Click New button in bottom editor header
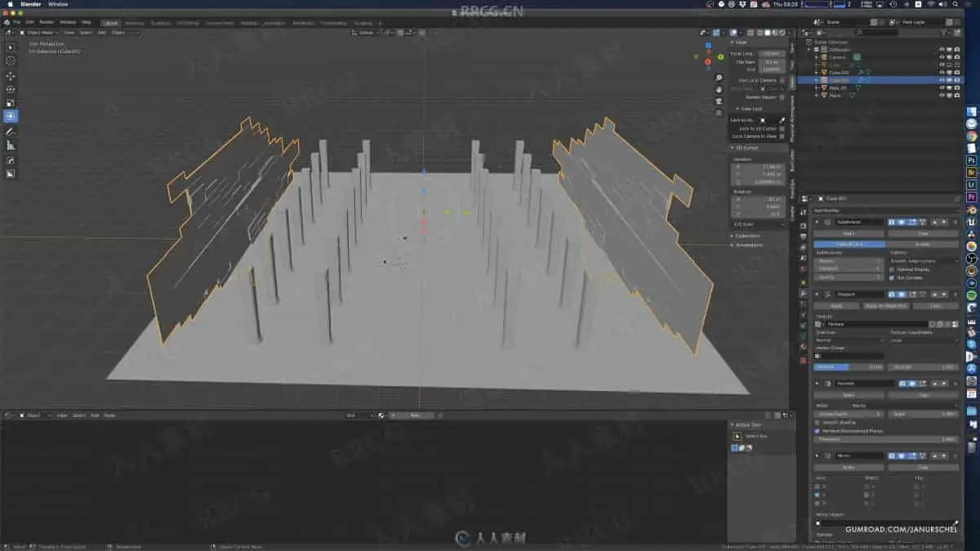980x551 pixels. pos(415,415)
